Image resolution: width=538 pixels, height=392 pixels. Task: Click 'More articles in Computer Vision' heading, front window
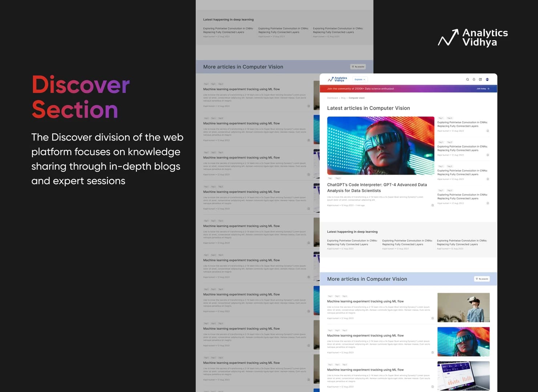367,279
